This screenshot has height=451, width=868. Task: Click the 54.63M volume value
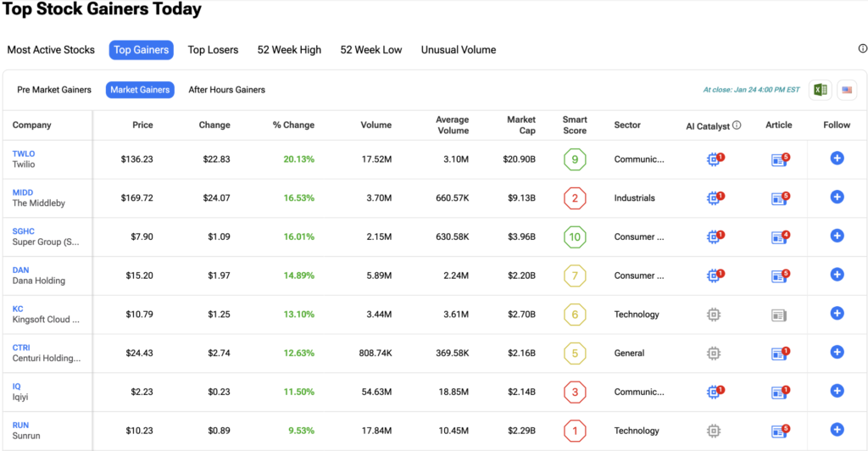click(376, 392)
